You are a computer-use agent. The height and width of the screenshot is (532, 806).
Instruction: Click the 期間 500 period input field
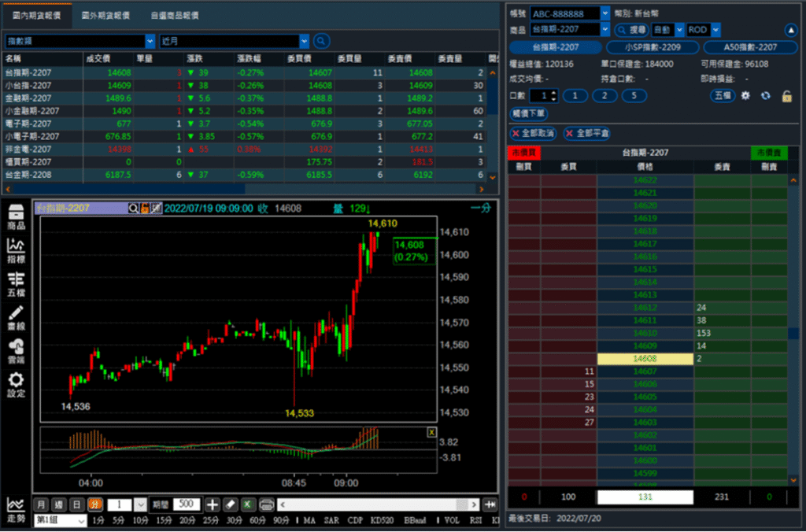click(x=187, y=504)
